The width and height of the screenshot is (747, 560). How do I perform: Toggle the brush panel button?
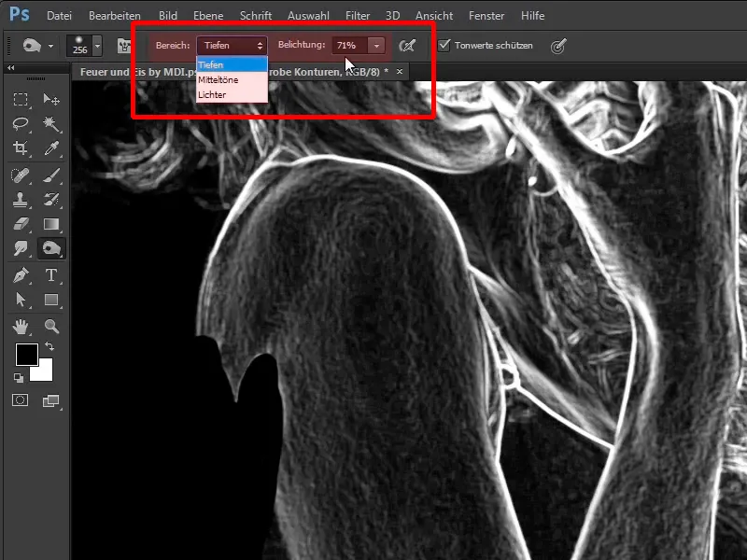[x=124, y=46]
